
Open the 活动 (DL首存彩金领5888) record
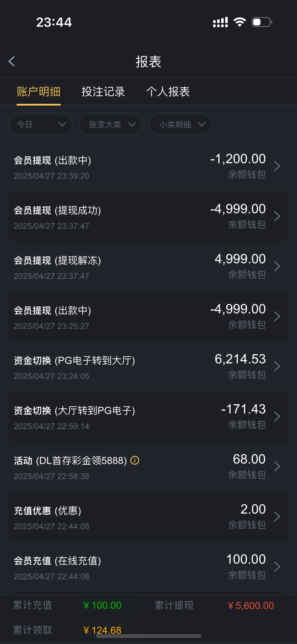76,467
